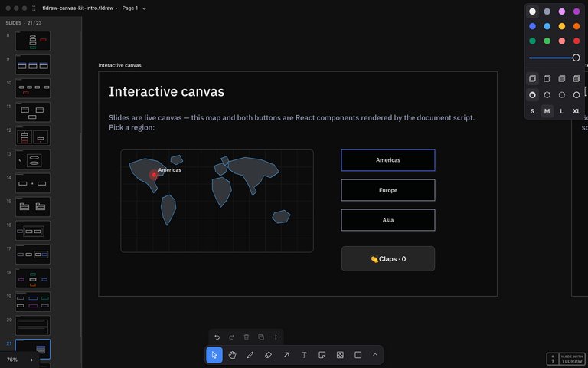Viewport: 588px width, 368px height.
Task: Choose the solid line style
Action: (577, 95)
